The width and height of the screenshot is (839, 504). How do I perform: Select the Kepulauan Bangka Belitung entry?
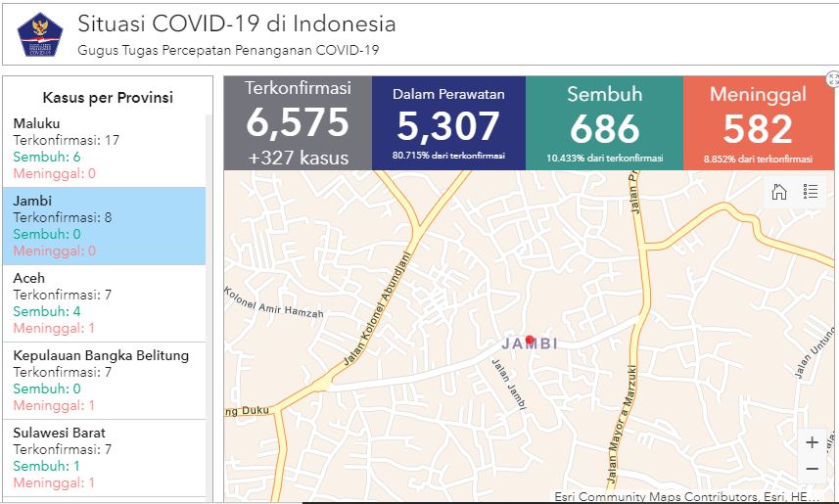(x=105, y=381)
